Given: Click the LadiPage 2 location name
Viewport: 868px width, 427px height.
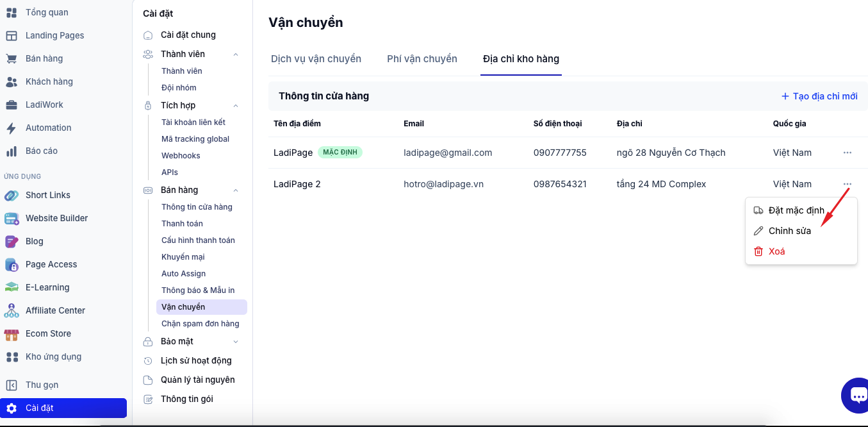Looking at the screenshot, I should click(x=297, y=184).
